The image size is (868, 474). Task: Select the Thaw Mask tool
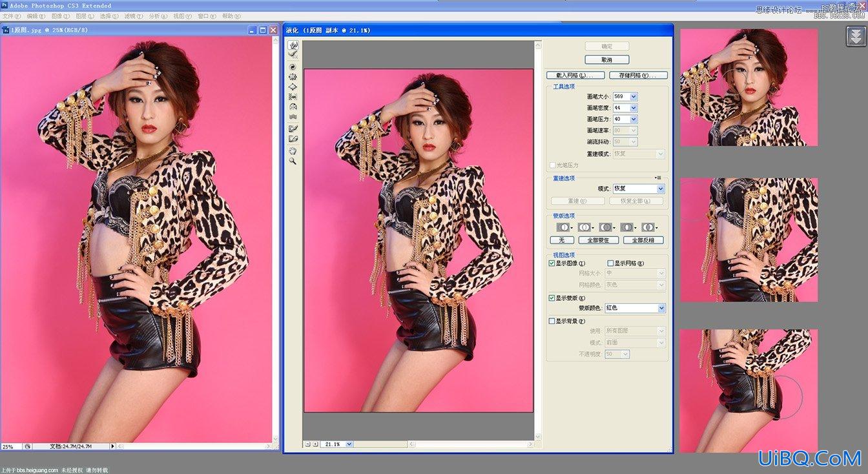pyautogui.click(x=293, y=139)
